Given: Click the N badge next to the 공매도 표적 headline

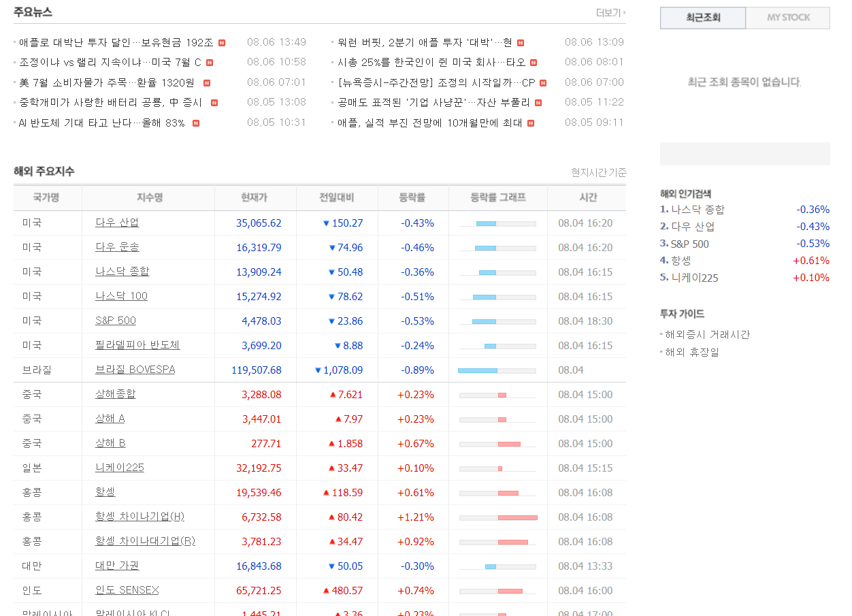Looking at the screenshot, I should (x=540, y=103).
